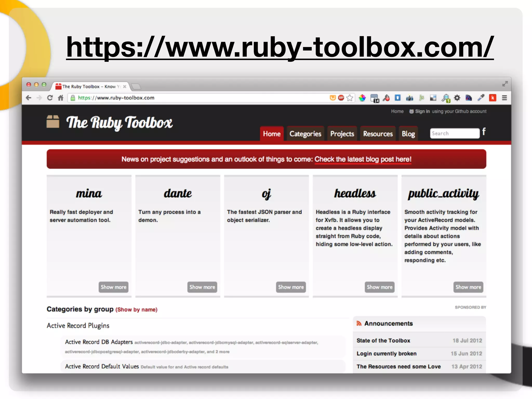Click the browser back arrow
This screenshot has height=399, width=532.
pyautogui.click(x=29, y=98)
